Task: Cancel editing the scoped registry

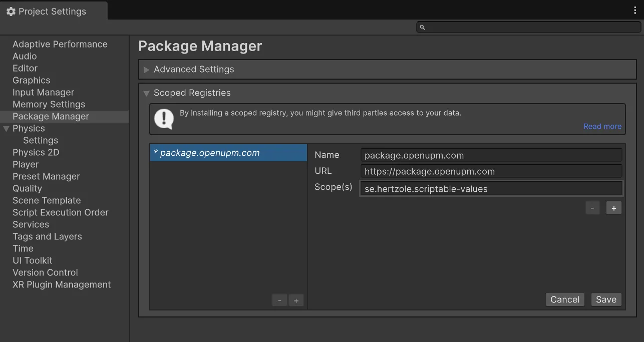Action: pyautogui.click(x=565, y=299)
